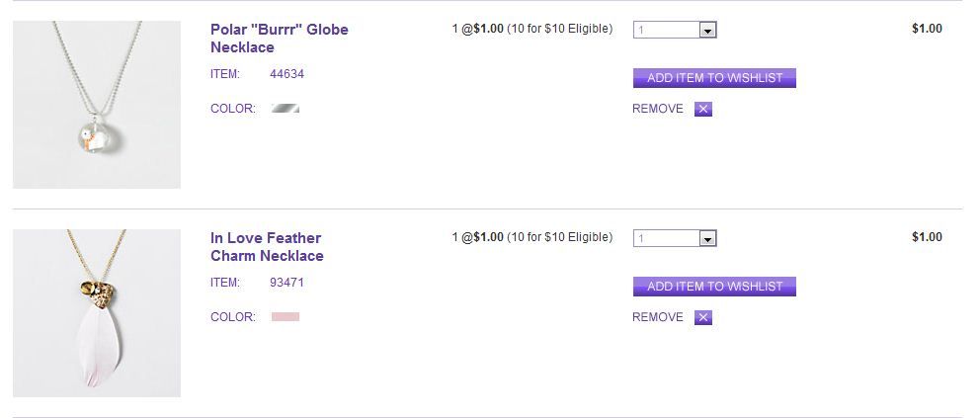Click the X icon for Polar Globe Necklace
The height and width of the screenshot is (418, 980).
[703, 109]
